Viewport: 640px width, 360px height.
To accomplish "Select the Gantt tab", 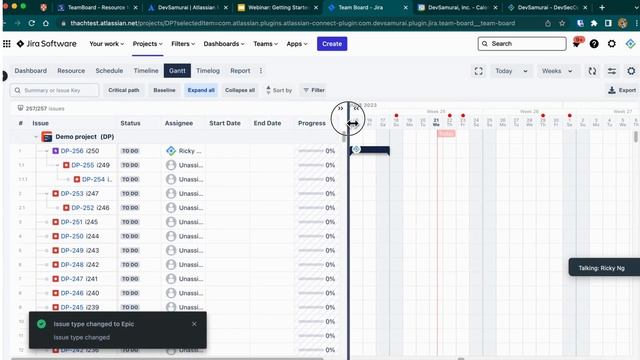I will [177, 71].
